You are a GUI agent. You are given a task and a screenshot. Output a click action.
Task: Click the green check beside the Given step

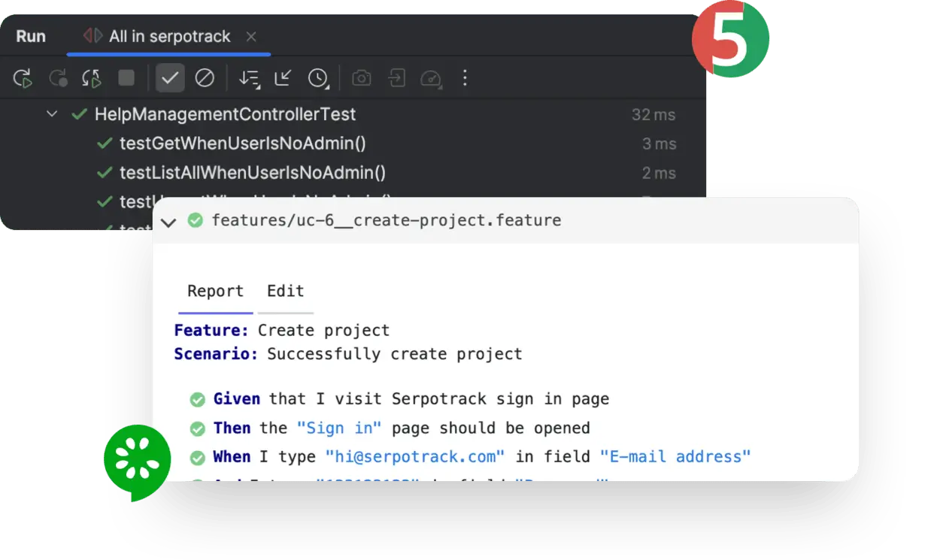coord(197,398)
